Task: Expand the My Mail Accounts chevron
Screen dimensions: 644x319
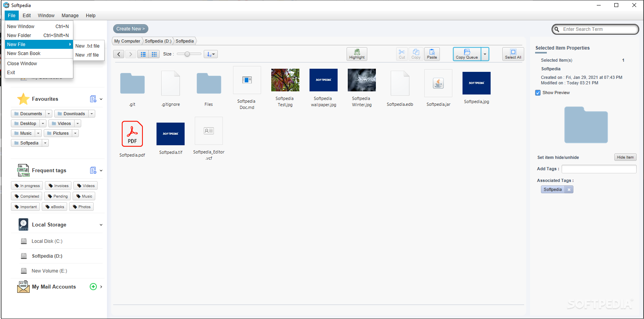Action: pos(101,287)
